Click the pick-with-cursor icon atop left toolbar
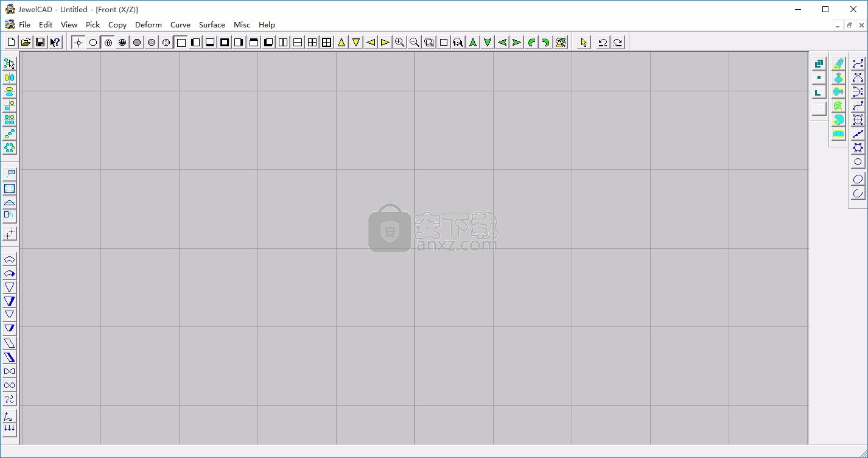The image size is (868, 458). coord(9,63)
